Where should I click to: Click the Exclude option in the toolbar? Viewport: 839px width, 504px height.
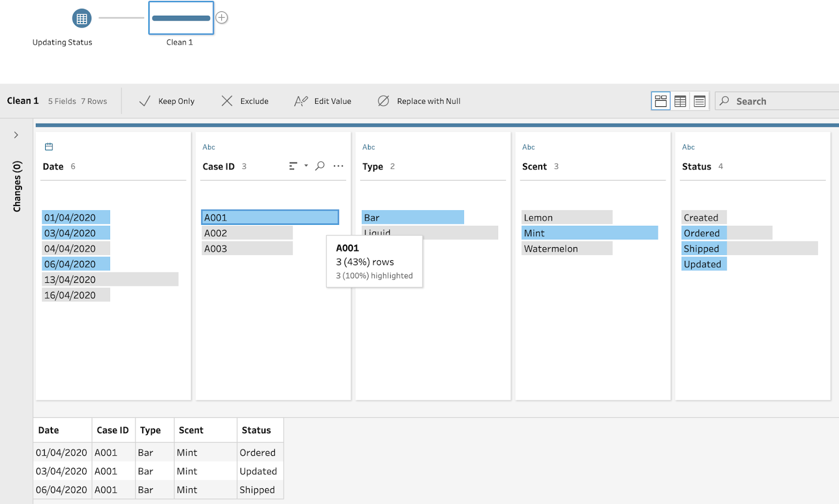pos(245,101)
